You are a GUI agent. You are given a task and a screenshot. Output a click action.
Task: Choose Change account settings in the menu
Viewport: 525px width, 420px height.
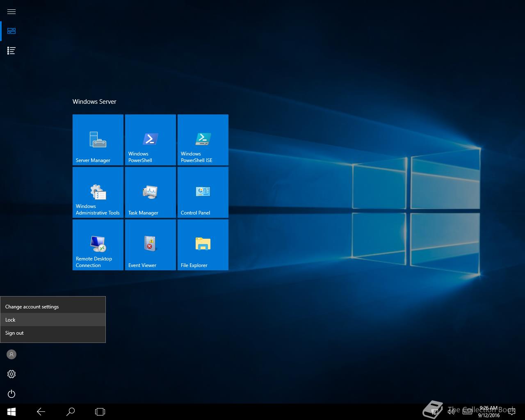pyautogui.click(x=53, y=307)
